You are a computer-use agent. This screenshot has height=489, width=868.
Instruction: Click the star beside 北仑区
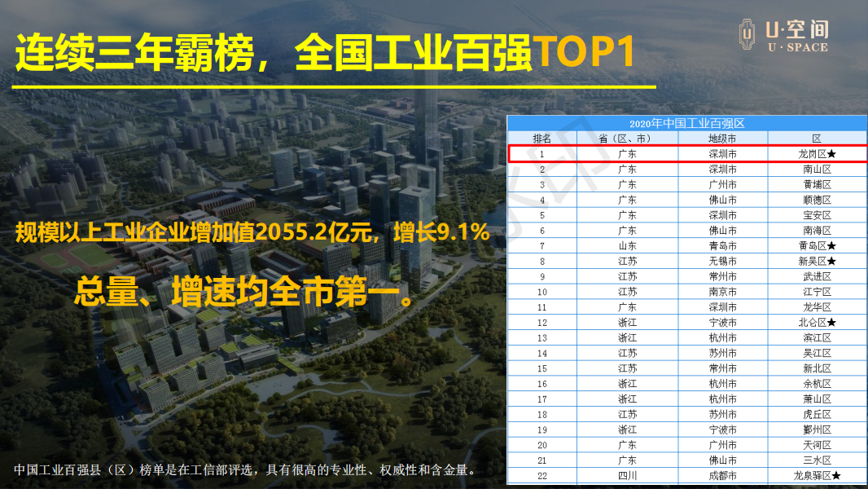coord(832,323)
